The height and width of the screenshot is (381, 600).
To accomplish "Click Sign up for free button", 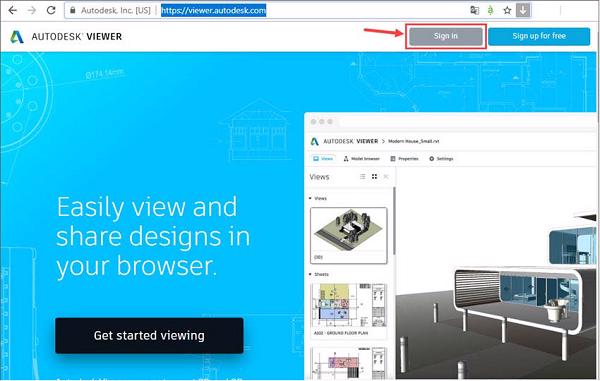I will coord(539,36).
